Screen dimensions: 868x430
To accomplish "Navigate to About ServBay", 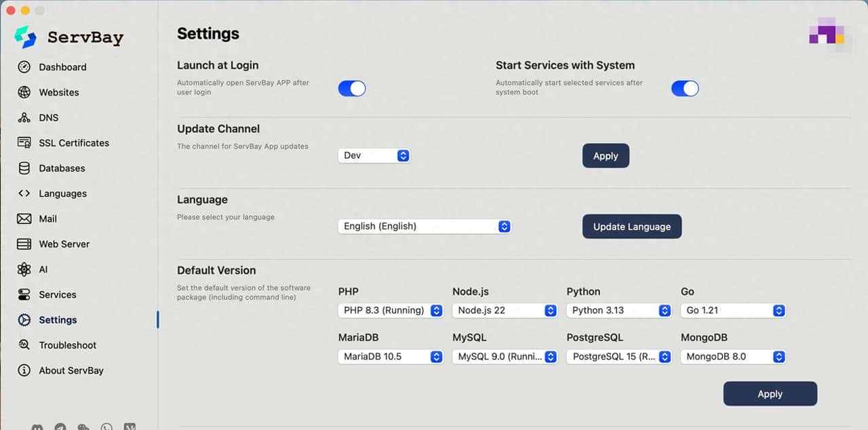I will coord(71,370).
